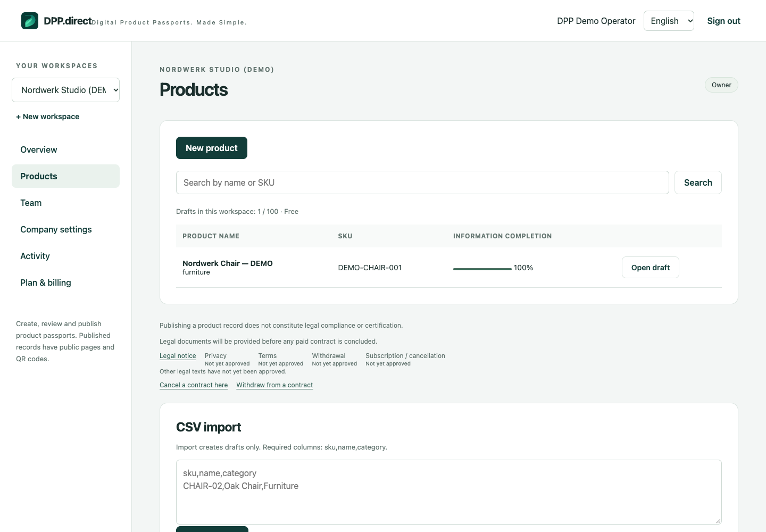Image resolution: width=766 pixels, height=532 pixels.
Task: Click the SKU column header
Action: click(345, 236)
